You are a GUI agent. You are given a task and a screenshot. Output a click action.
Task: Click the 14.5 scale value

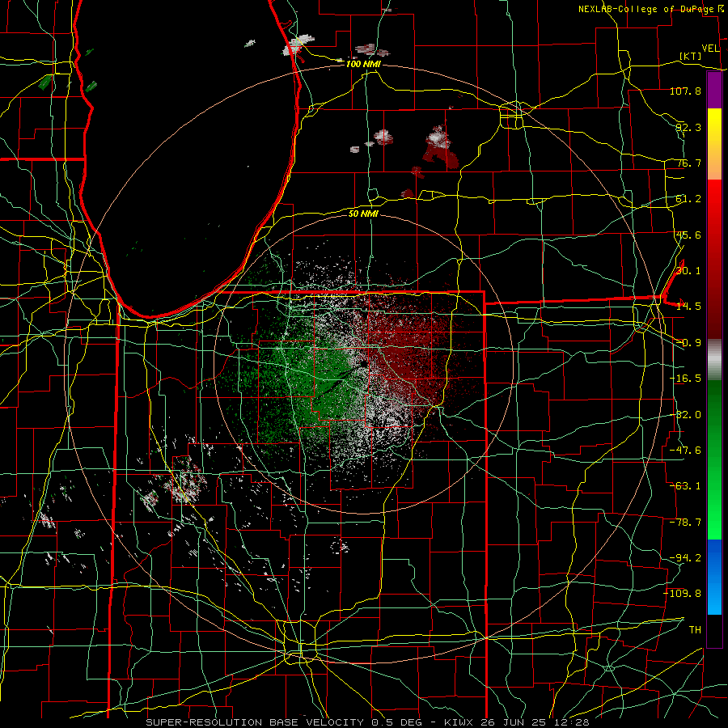coord(688,307)
